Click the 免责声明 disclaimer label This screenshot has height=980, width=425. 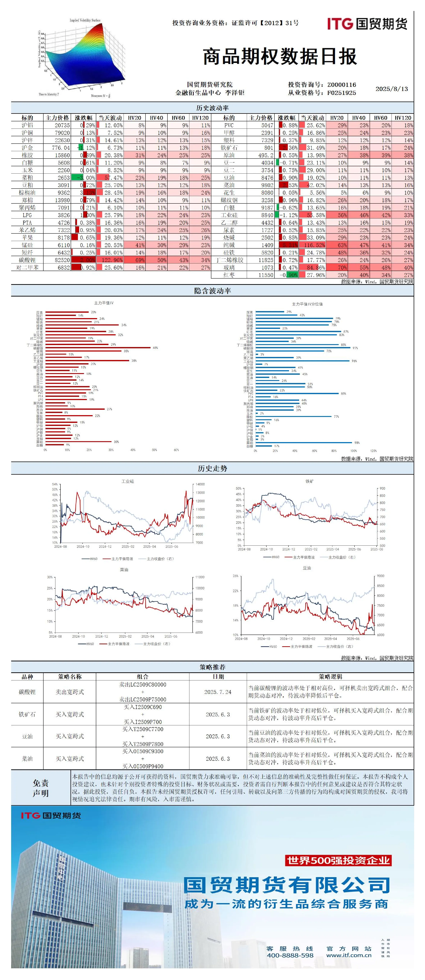(41, 788)
